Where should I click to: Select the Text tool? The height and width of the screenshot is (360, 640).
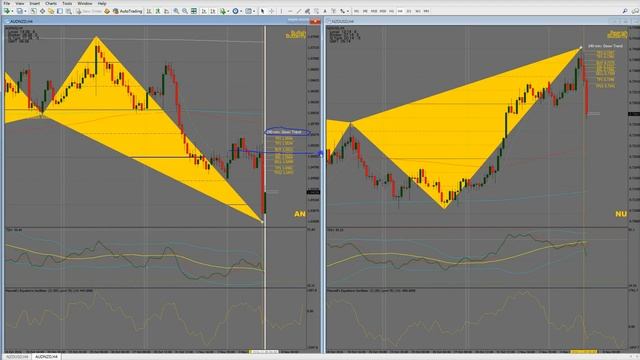[325, 11]
